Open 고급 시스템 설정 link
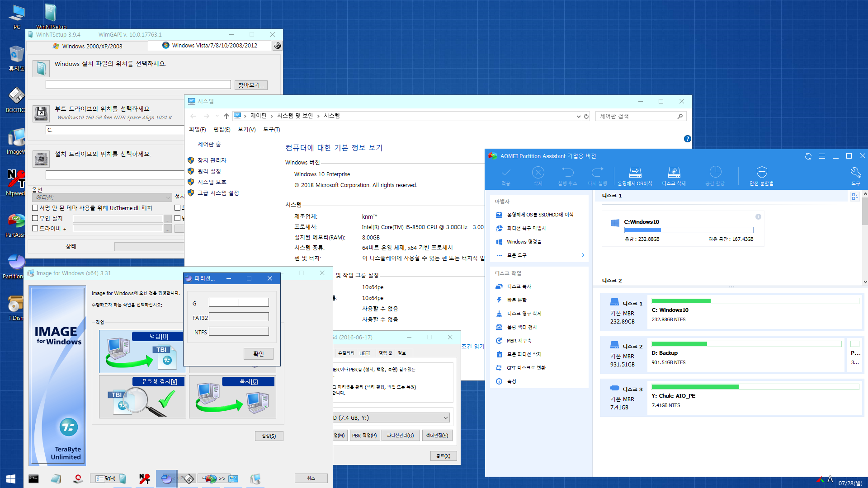Image resolution: width=868 pixels, height=488 pixels. (x=218, y=193)
